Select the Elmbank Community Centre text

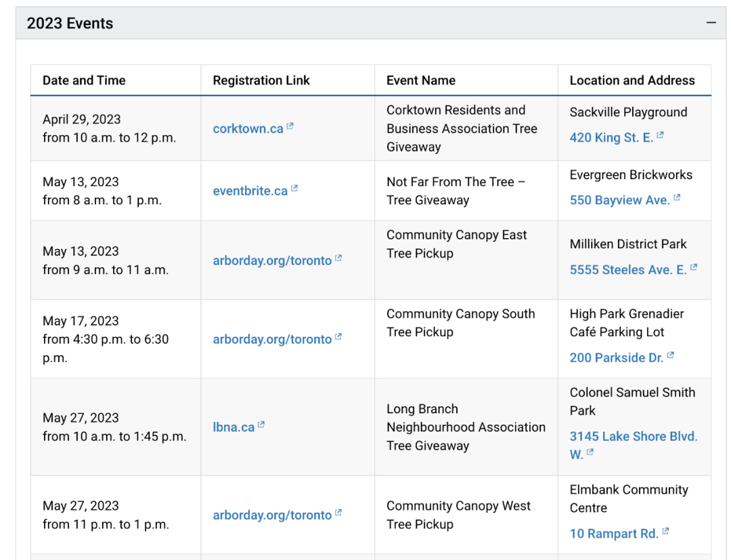[629, 499]
